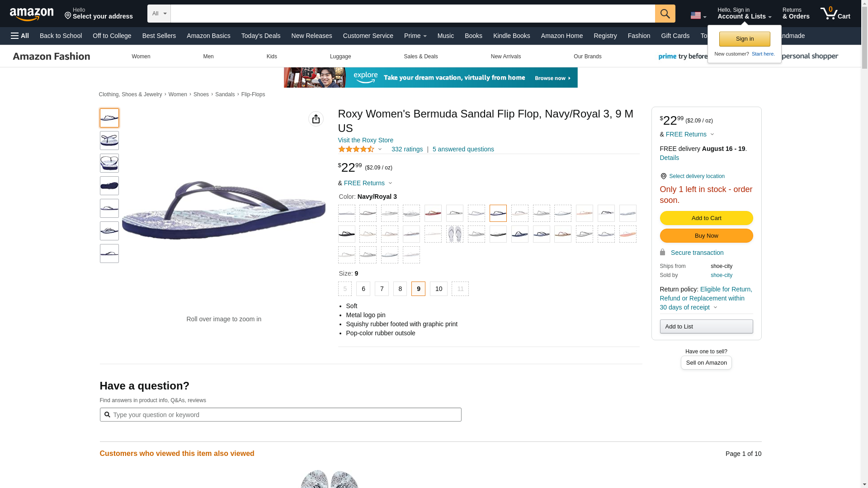Click the share icon on product image
The width and height of the screenshot is (868, 488).
coord(316,119)
